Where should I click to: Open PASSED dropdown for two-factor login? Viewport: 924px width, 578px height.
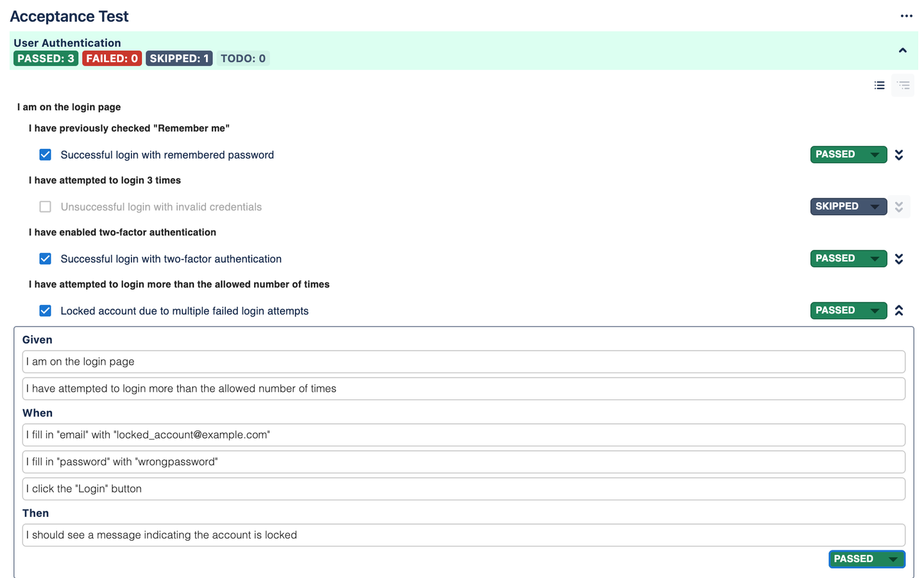(848, 259)
